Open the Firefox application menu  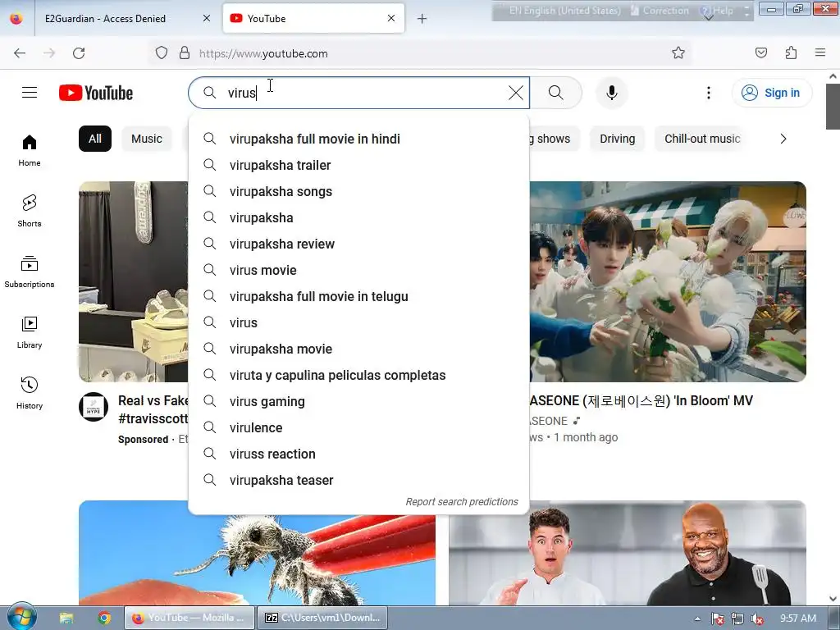tap(820, 52)
